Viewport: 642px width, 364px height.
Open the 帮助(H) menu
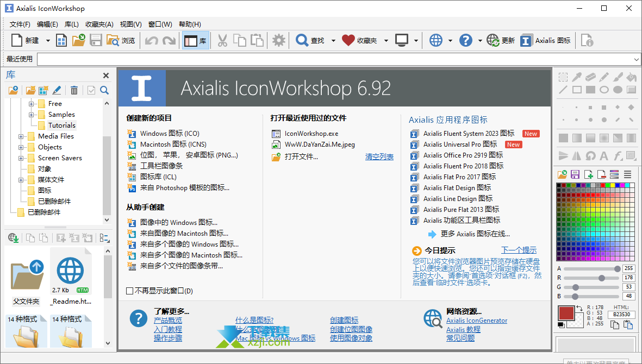click(190, 24)
